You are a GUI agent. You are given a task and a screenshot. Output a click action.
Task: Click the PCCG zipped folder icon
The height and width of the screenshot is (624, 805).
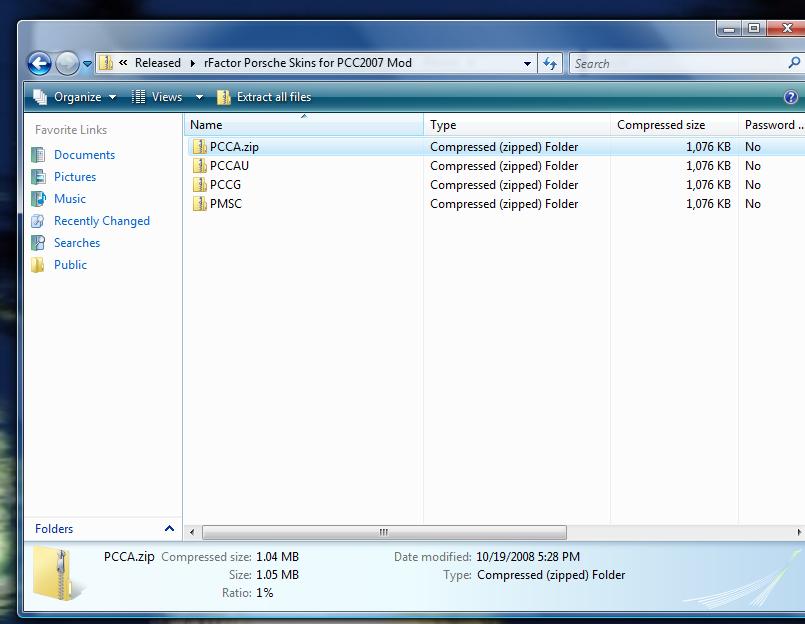199,185
